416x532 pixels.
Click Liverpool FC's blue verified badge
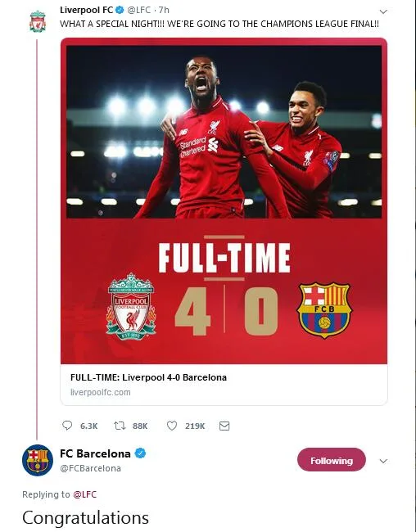[120, 10]
